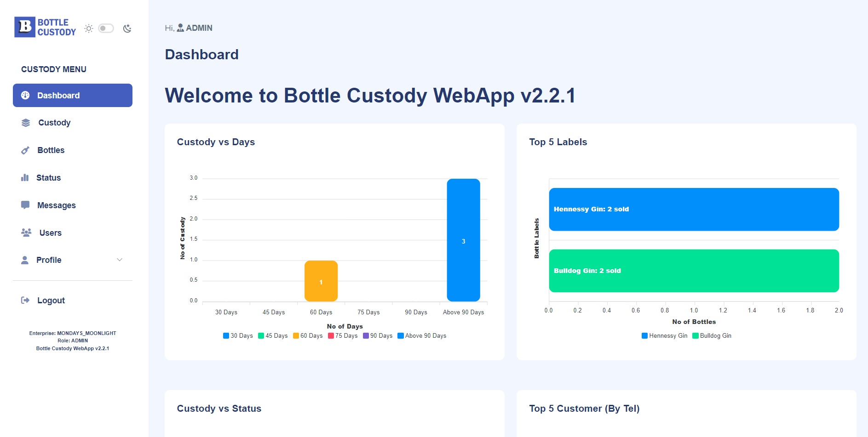Toggle the dark mode switch
This screenshot has height=437, width=868.
click(x=106, y=28)
